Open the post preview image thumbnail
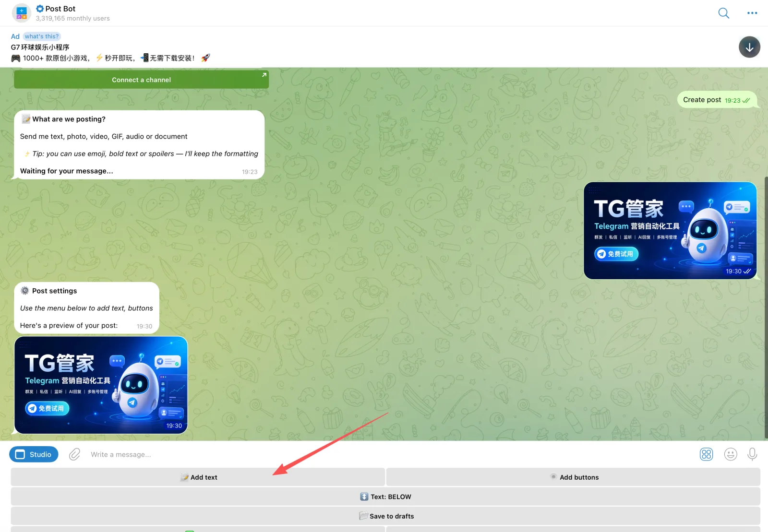The height and width of the screenshot is (532, 768). click(101, 385)
